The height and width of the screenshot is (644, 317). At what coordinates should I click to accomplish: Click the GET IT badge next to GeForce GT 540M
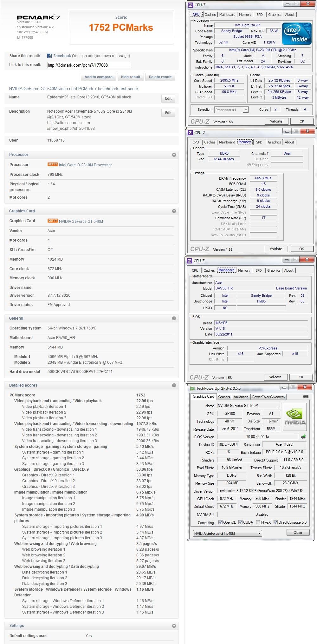tap(53, 221)
